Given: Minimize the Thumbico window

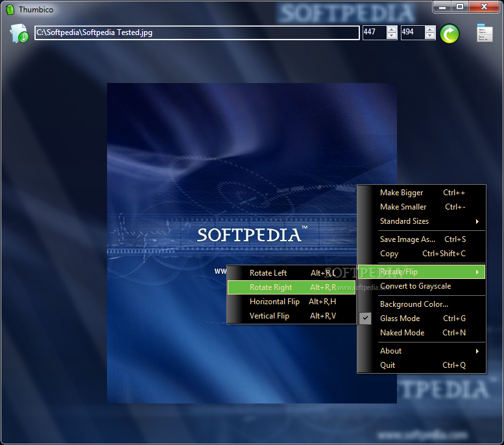Looking at the screenshot, I should (442, 6).
